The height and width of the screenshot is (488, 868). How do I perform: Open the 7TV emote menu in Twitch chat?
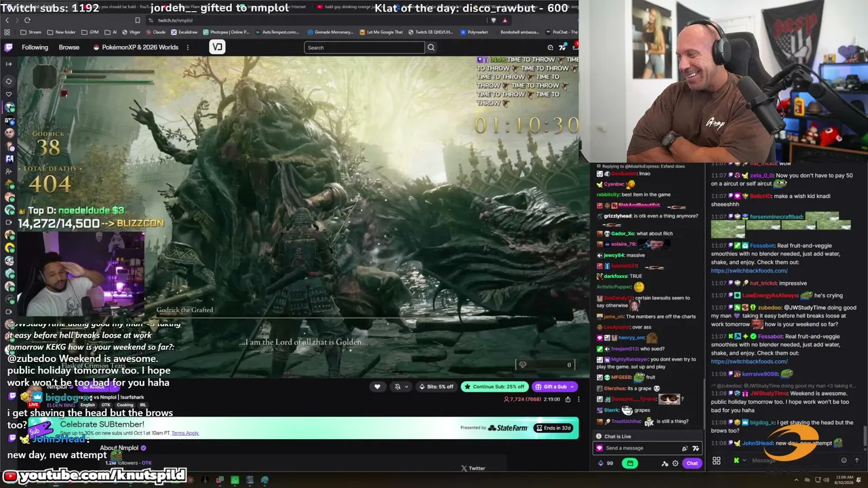point(695,448)
